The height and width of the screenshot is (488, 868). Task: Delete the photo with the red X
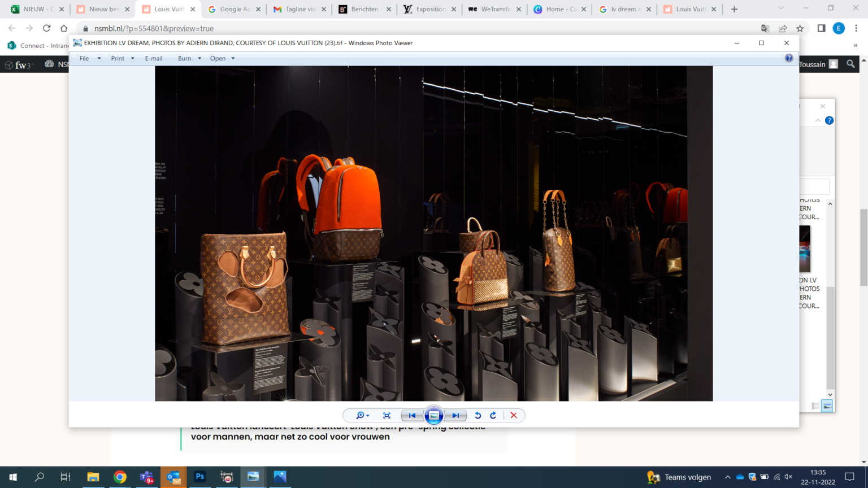coord(514,416)
